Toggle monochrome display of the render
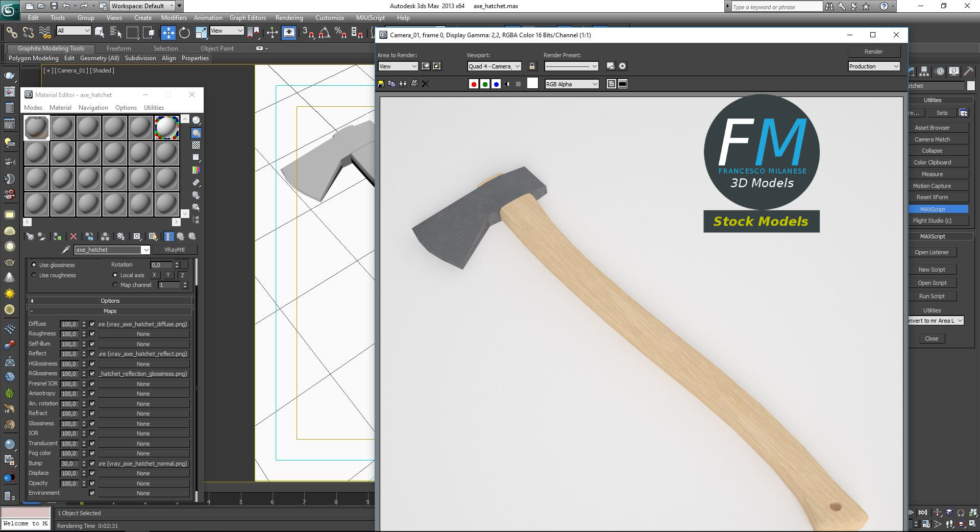 click(x=507, y=84)
